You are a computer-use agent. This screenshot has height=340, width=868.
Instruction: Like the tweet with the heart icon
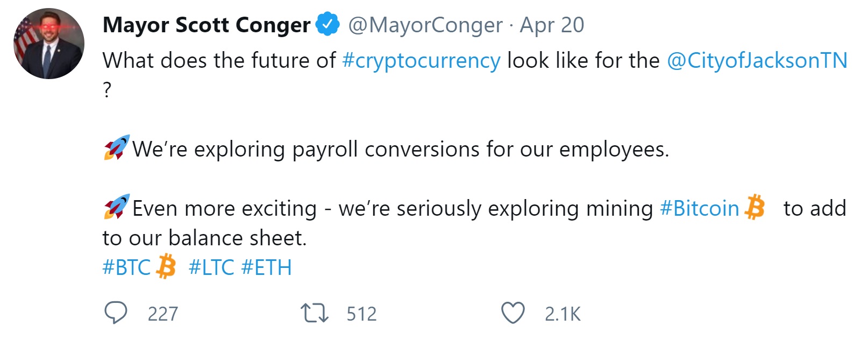click(513, 313)
